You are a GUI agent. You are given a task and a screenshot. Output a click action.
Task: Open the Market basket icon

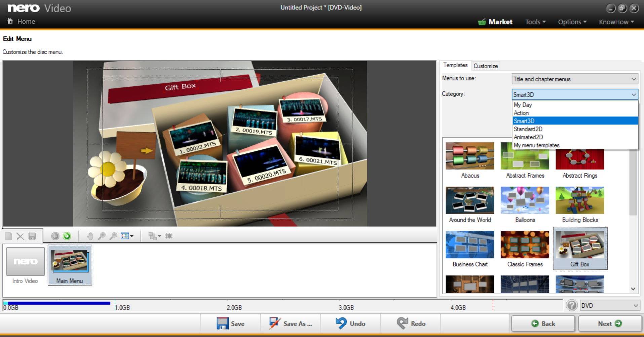pos(482,22)
